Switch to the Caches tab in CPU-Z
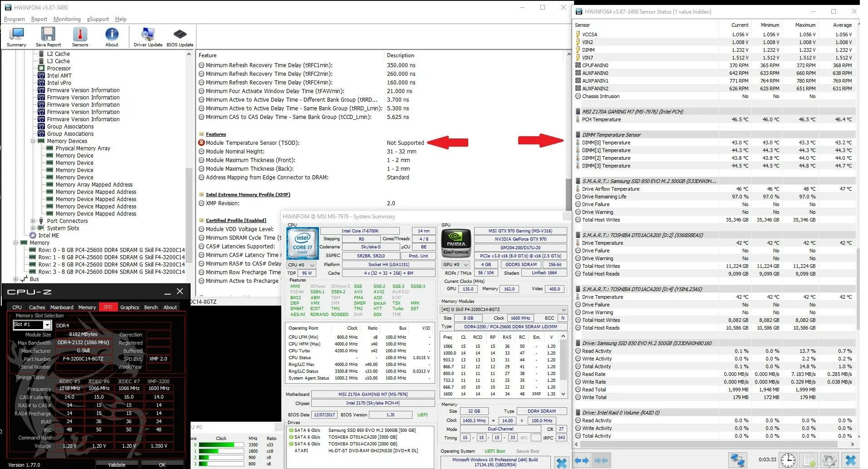Screen dimensions: 868x469 coord(37,307)
